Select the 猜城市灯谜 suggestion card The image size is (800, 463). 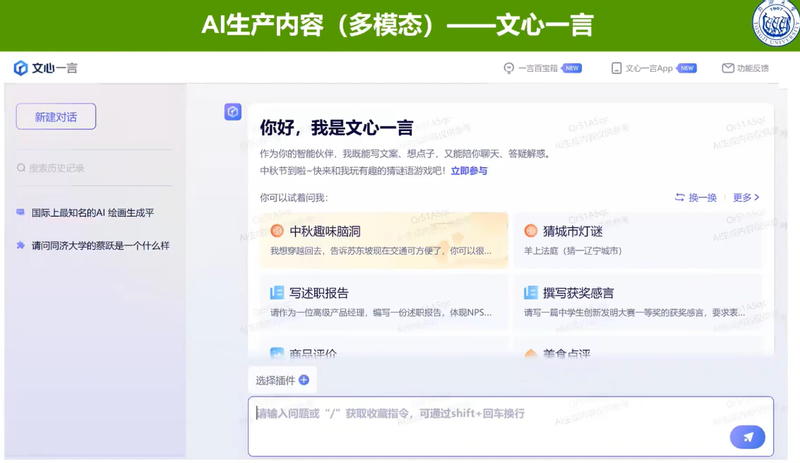click(x=638, y=240)
